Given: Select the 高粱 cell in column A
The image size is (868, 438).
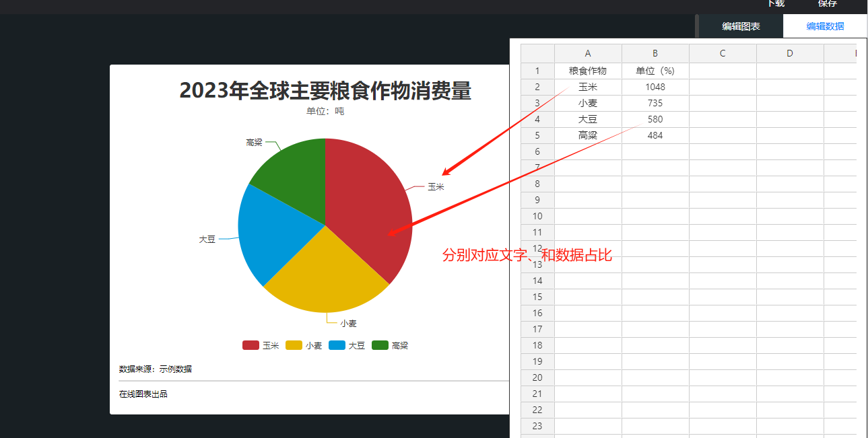Looking at the screenshot, I should [588, 135].
